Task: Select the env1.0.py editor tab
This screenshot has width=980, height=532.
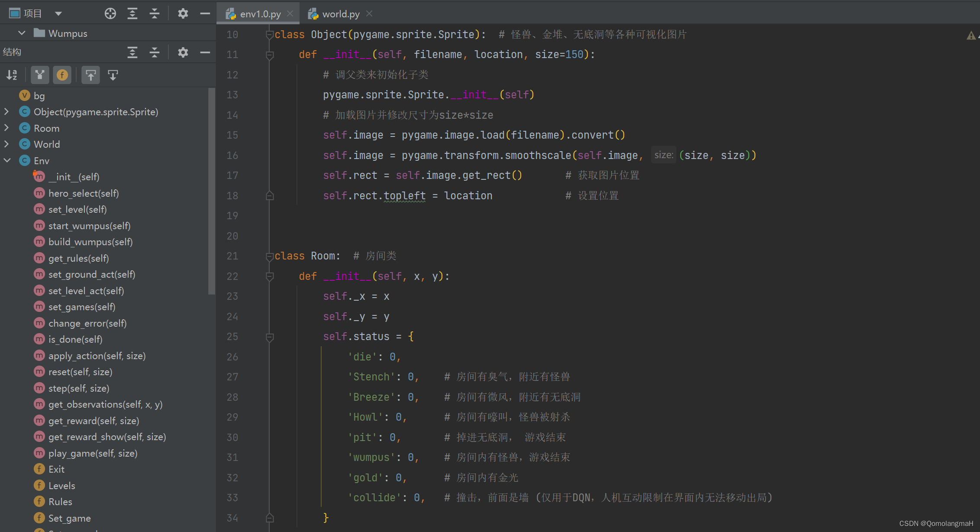Action: [x=260, y=14]
